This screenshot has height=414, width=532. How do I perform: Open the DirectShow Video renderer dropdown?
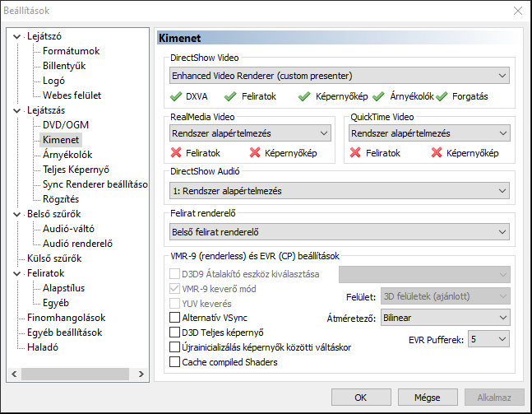tap(340, 76)
